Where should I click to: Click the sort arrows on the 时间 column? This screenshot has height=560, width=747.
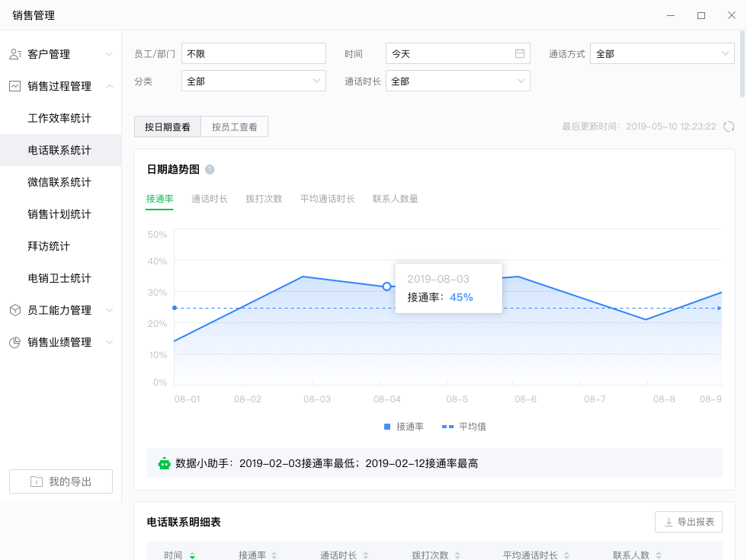click(x=192, y=555)
